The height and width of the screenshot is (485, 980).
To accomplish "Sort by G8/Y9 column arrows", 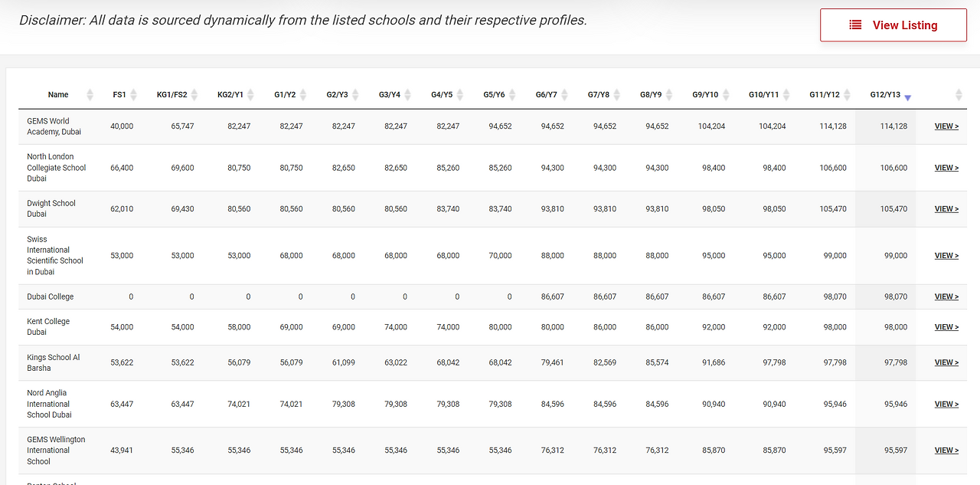I will pyautogui.click(x=670, y=95).
